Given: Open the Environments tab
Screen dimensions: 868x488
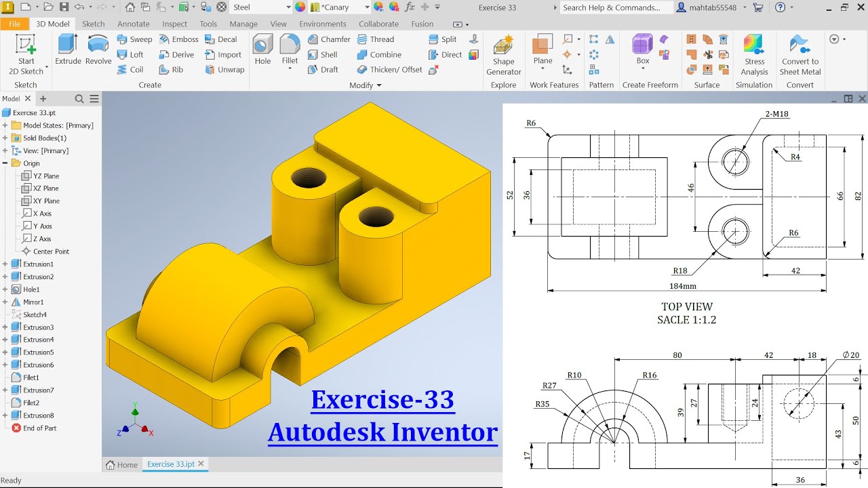Looking at the screenshot, I should coord(323,24).
